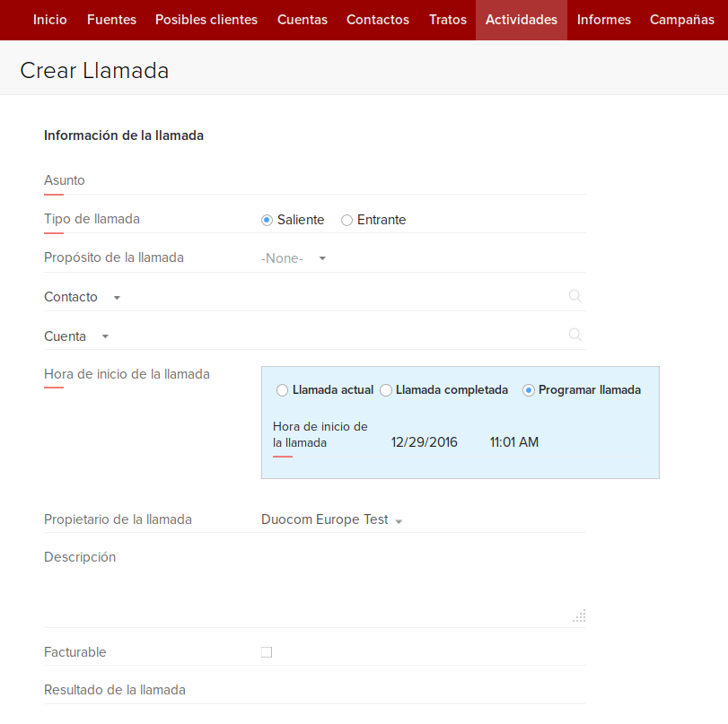The width and height of the screenshot is (728, 724).
Task: Open the Campañas tab
Action: click(681, 20)
